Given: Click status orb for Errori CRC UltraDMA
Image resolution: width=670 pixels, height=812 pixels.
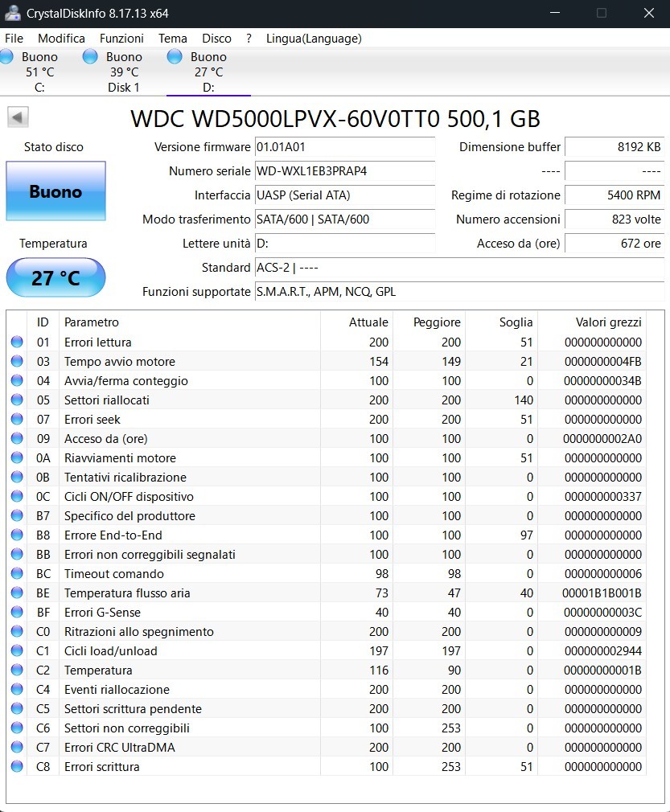Looking at the screenshot, I should (17, 747).
